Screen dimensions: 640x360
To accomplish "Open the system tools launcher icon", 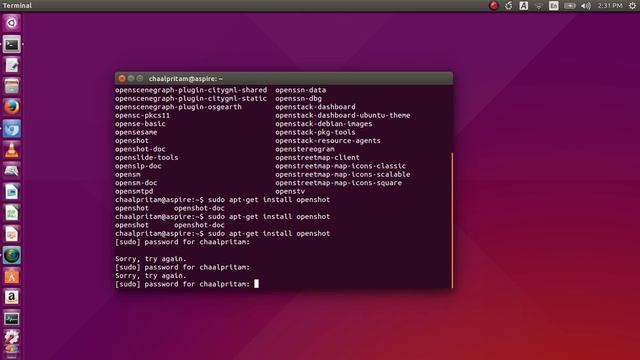I will pyautogui.click(x=11, y=337).
